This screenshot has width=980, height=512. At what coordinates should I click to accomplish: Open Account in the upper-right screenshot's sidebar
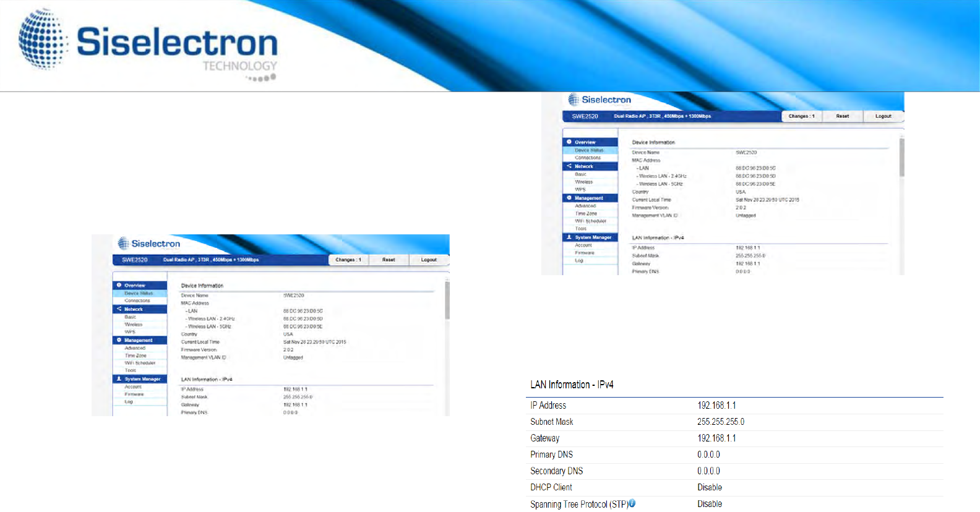click(x=583, y=245)
